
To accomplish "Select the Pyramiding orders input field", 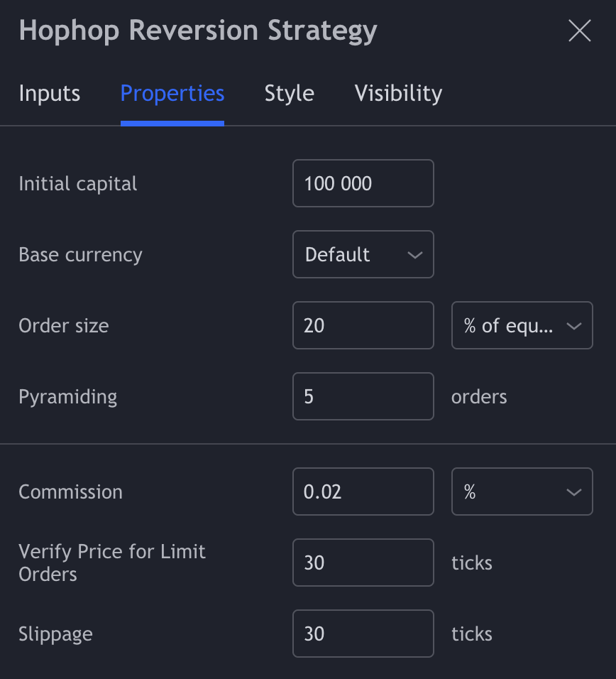I will coord(363,396).
